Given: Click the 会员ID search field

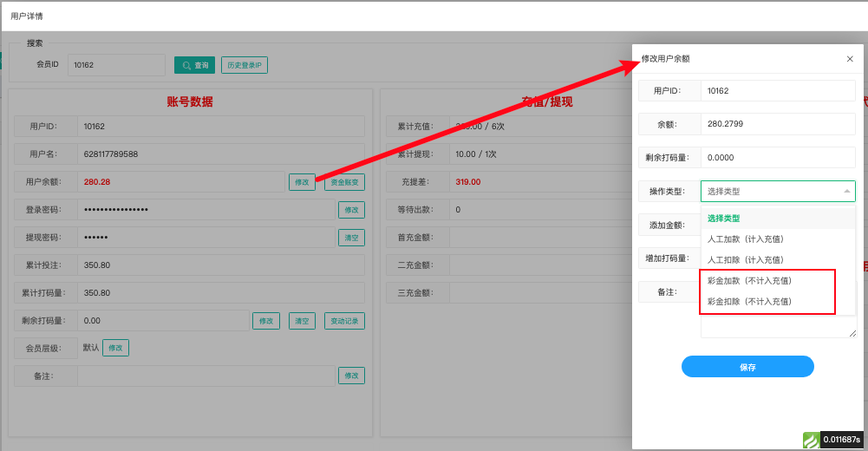Looking at the screenshot, I should 116,65.
